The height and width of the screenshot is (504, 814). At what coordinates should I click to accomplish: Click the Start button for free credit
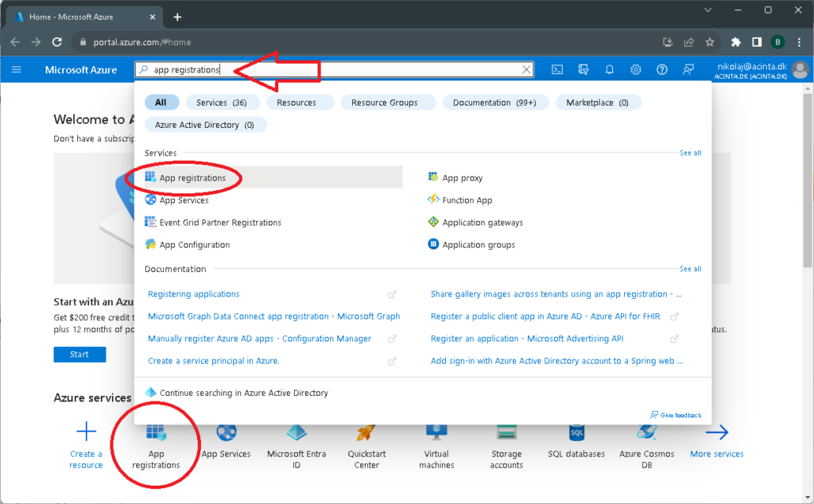79,354
